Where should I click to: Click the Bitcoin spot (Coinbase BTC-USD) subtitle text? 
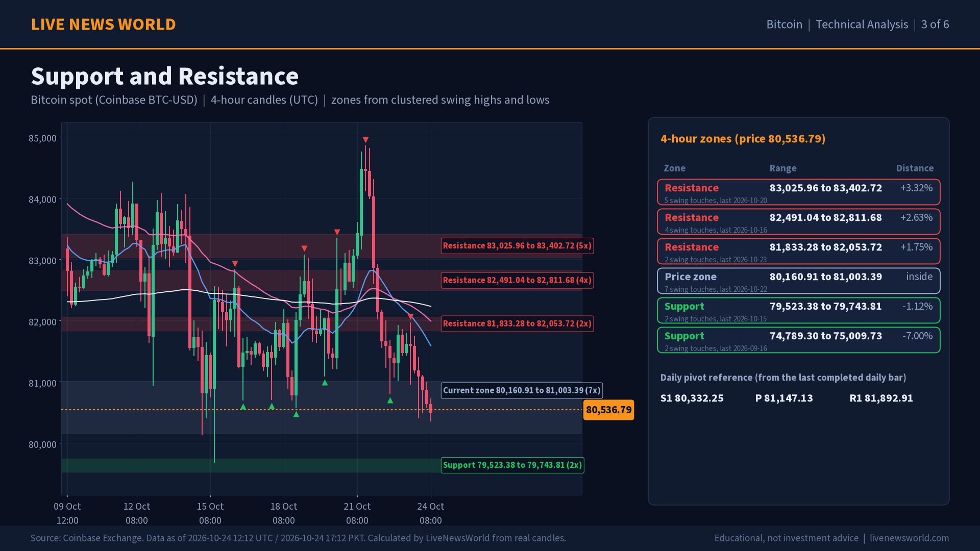114,100
